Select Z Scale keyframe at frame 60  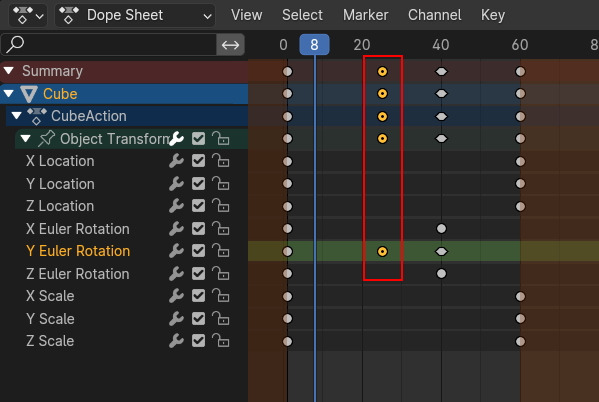tap(520, 341)
